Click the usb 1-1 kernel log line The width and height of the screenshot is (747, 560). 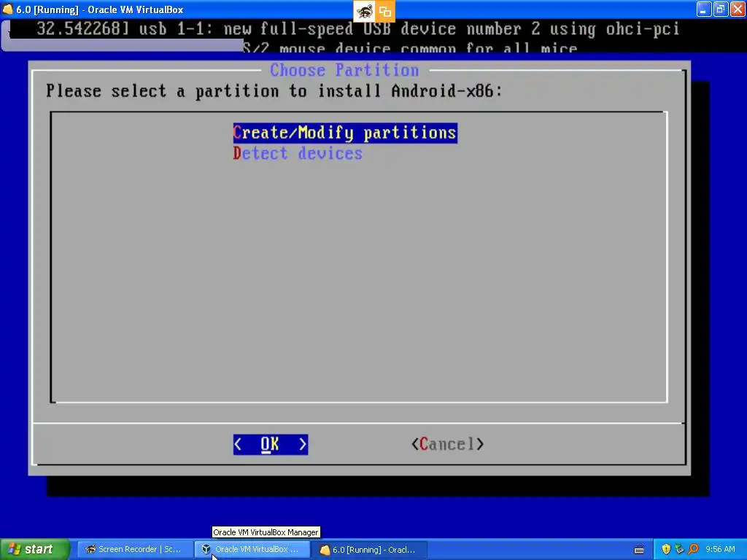(x=357, y=29)
